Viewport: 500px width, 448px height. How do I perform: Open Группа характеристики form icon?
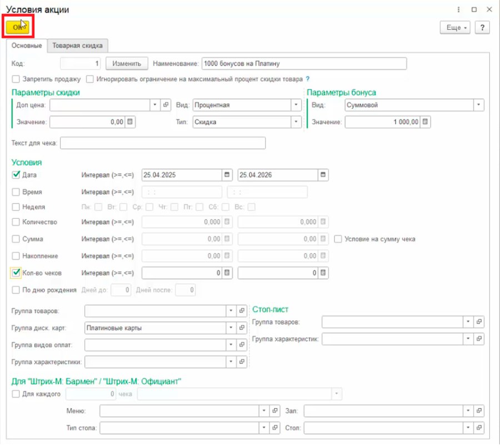point(242,361)
